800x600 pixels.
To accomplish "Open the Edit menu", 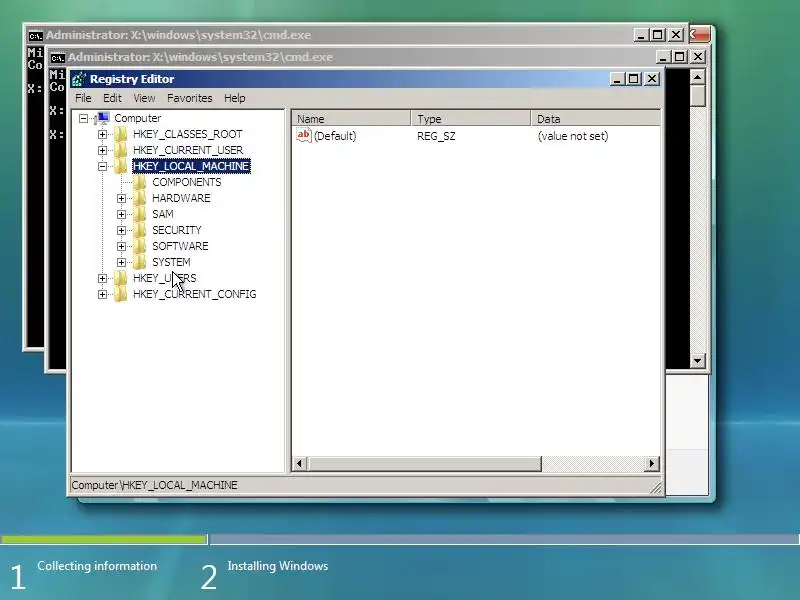I will [x=112, y=98].
